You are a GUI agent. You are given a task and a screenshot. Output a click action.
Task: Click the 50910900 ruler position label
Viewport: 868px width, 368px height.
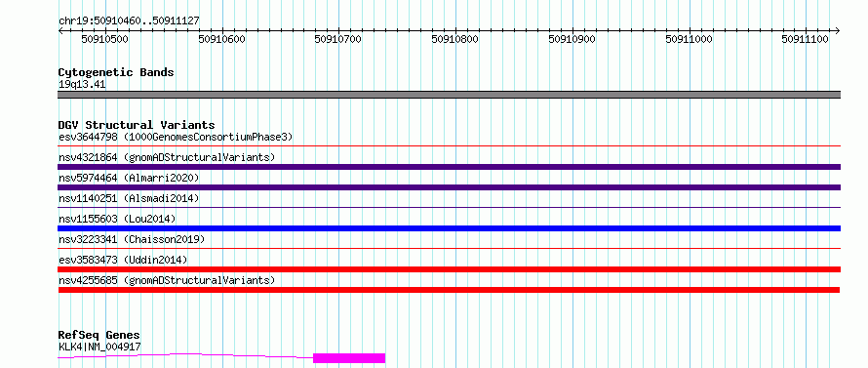click(572, 39)
